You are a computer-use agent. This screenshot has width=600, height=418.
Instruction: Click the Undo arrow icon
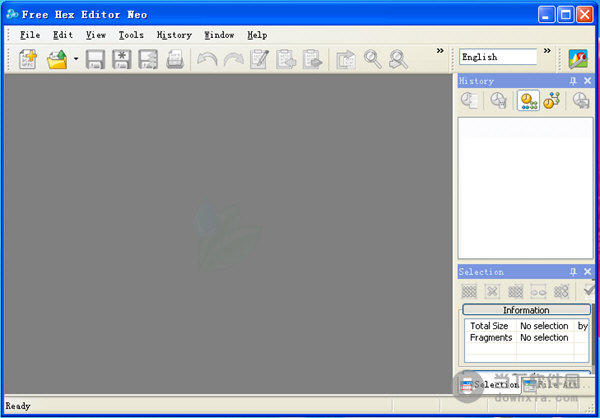pos(207,60)
